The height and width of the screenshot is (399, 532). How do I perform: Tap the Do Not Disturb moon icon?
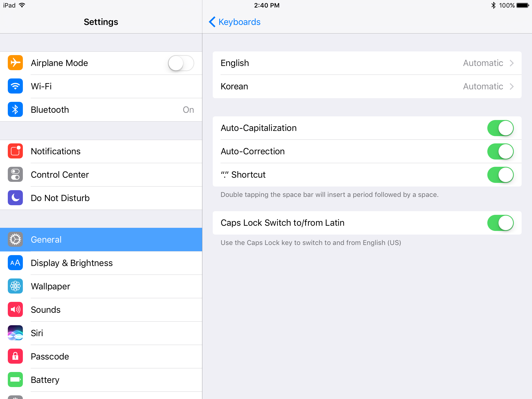tap(15, 198)
